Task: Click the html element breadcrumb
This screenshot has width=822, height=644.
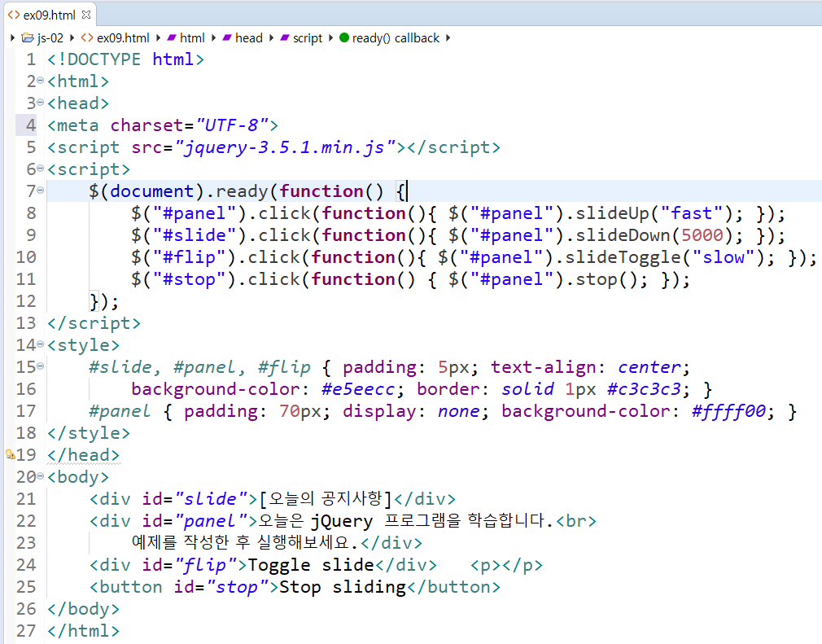Action: pos(192,37)
